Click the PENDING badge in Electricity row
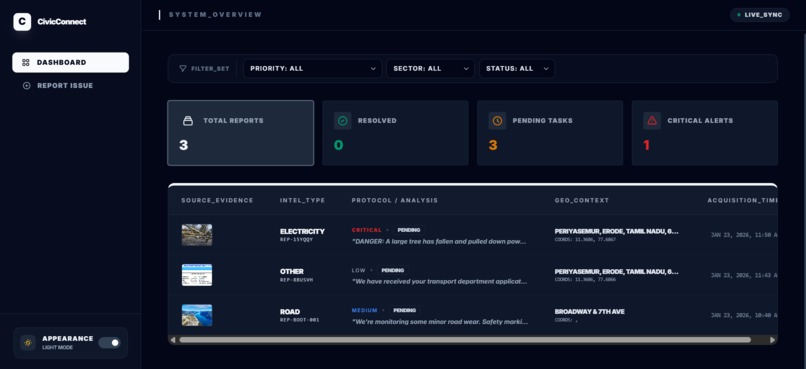This screenshot has width=806, height=369. (x=409, y=230)
